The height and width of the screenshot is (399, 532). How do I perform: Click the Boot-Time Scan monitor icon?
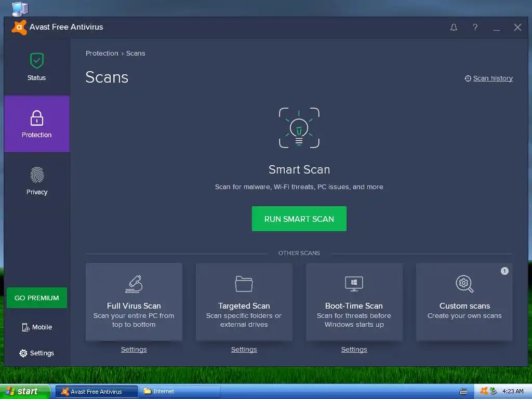[354, 284]
